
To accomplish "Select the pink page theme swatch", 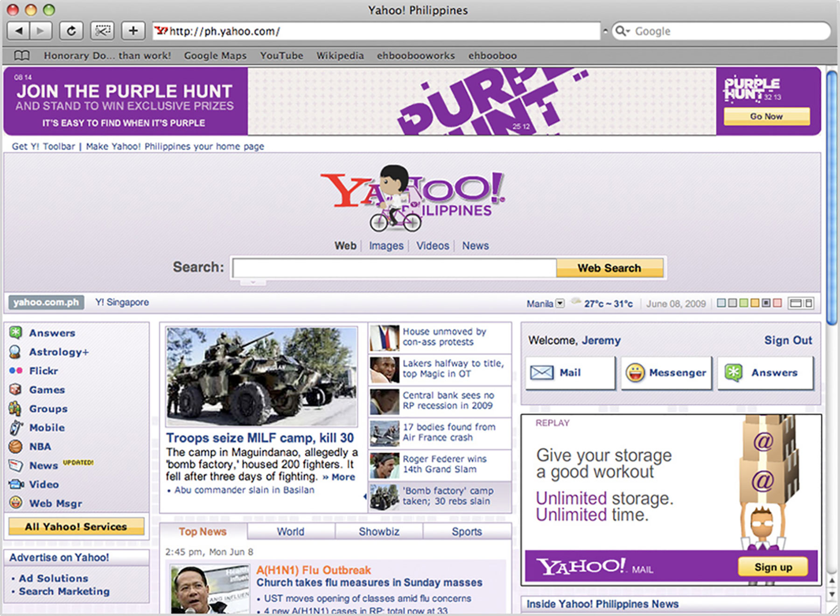I will click(x=777, y=303).
